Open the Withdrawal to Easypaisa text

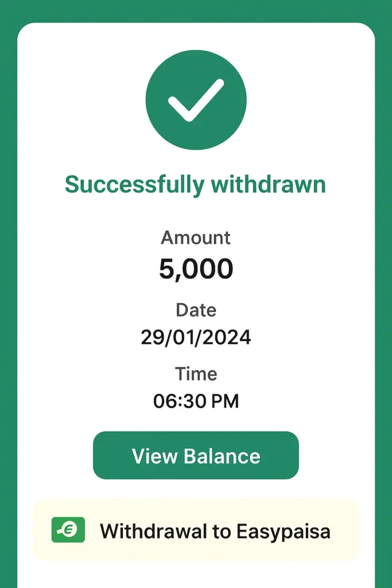click(215, 531)
